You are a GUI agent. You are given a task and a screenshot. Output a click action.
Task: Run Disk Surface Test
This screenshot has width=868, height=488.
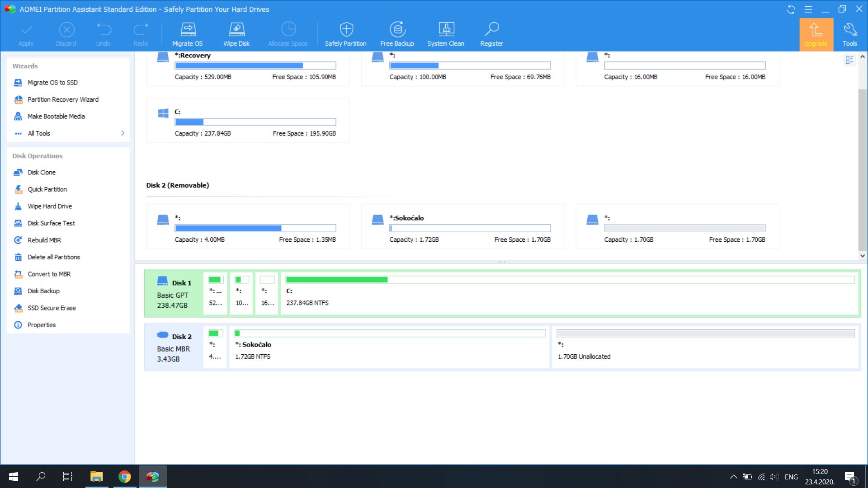[x=51, y=223]
